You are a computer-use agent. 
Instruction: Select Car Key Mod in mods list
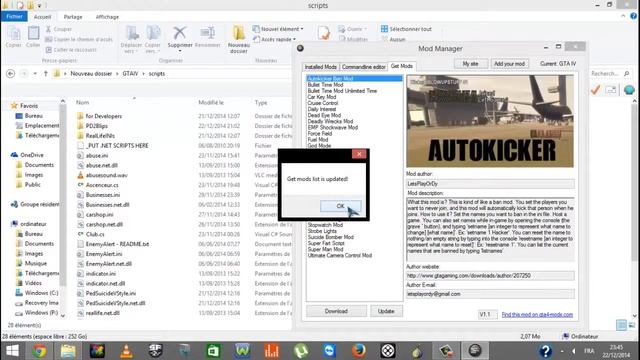click(322, 97)
